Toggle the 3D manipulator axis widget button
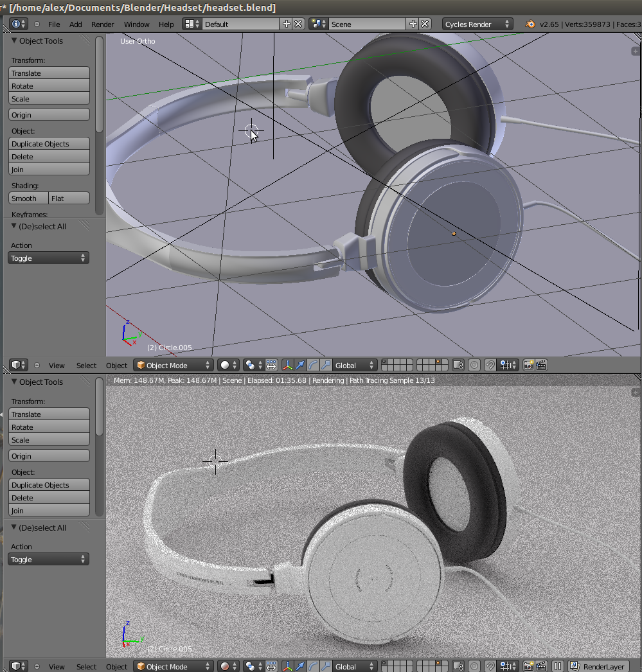The width and height of the screenshot is (642, 672). coord(287,365)
